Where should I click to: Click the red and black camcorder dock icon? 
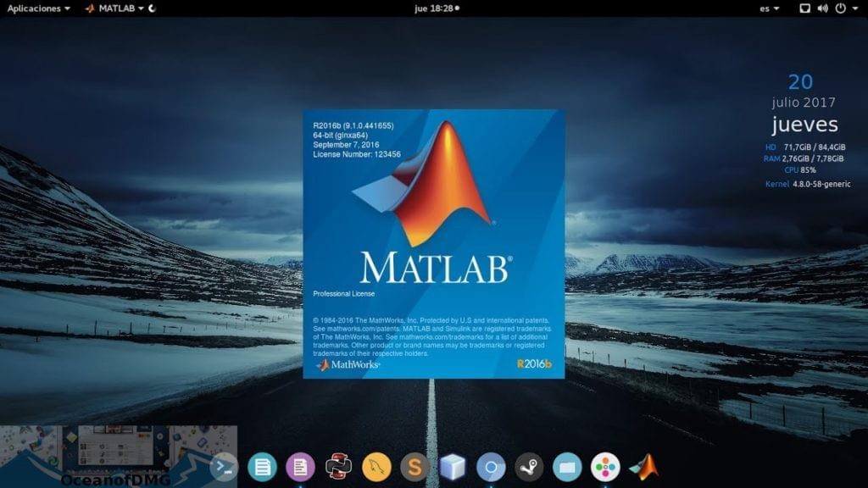click(338, 465)
